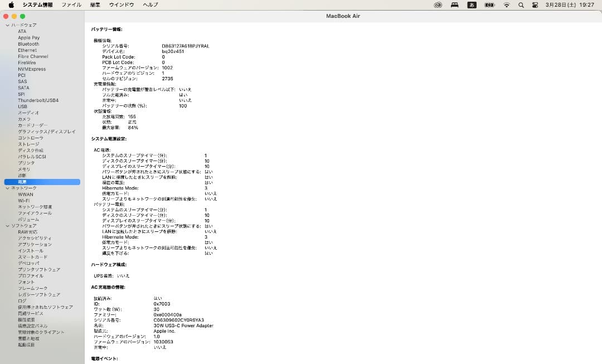602x364 pixels.
Task: Select Apple Pay in the sidebar
Action: pos(29,38)
